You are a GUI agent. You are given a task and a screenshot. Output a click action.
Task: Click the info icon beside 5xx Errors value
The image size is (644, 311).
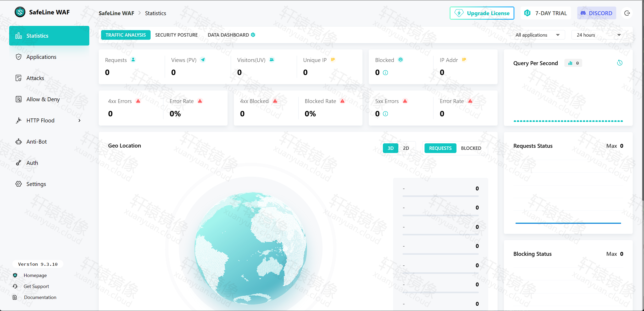386,114
